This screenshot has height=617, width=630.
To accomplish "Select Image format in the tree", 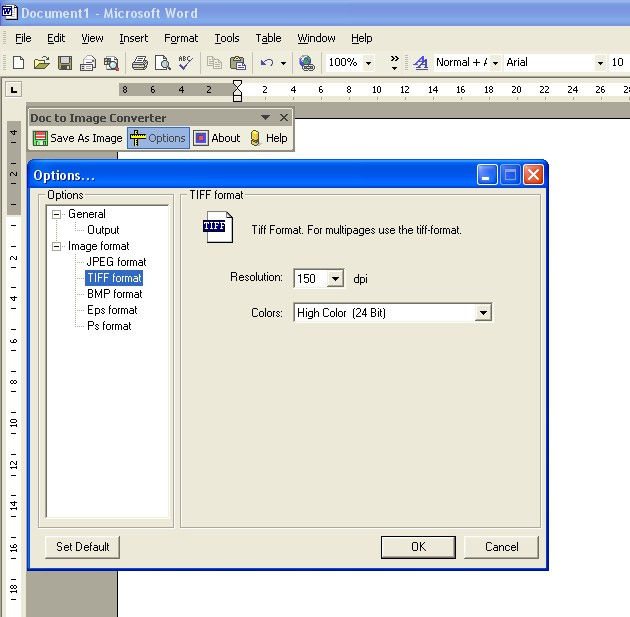I will (98, 246).
